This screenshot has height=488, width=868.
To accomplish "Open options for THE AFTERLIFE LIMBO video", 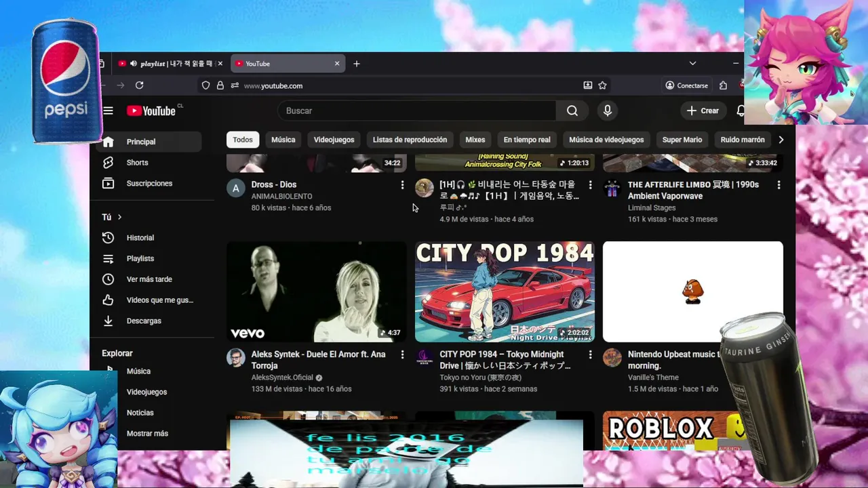I will point(778,184).
